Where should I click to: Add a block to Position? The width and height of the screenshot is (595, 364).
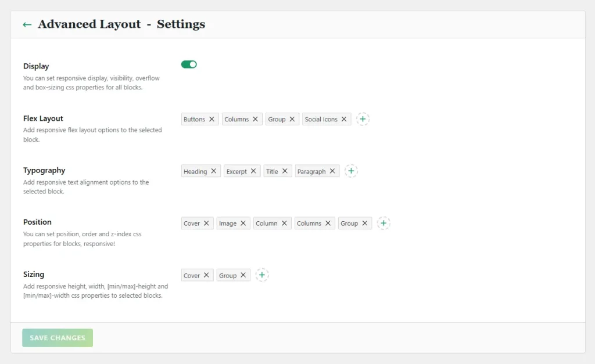[383, 223]
